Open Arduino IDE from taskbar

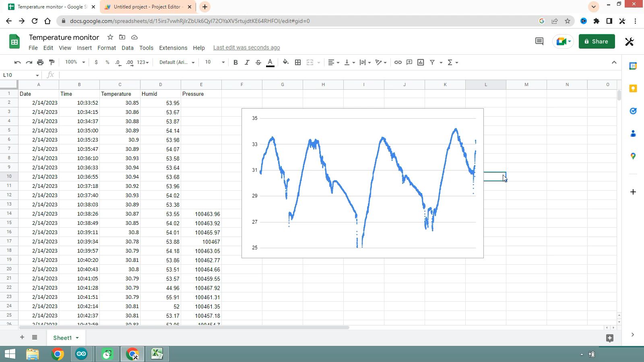click(x=81, y=354)
